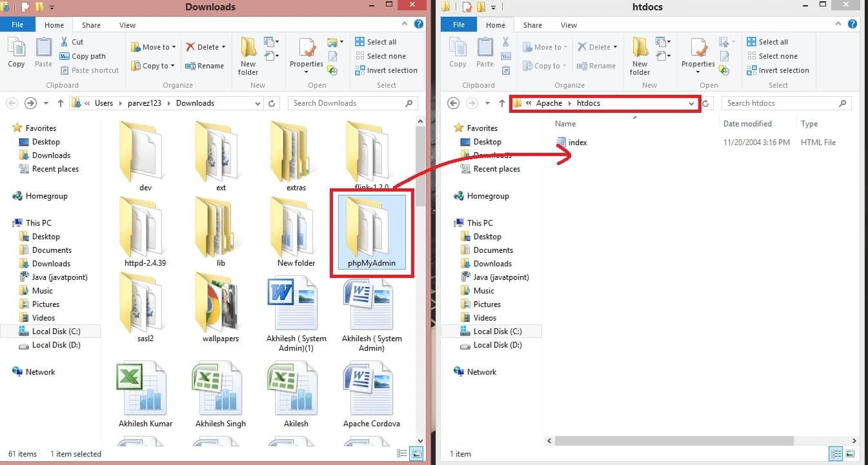Go up one level in the Downloads window
The image size is (868, 465).
[x=61, y=103]
